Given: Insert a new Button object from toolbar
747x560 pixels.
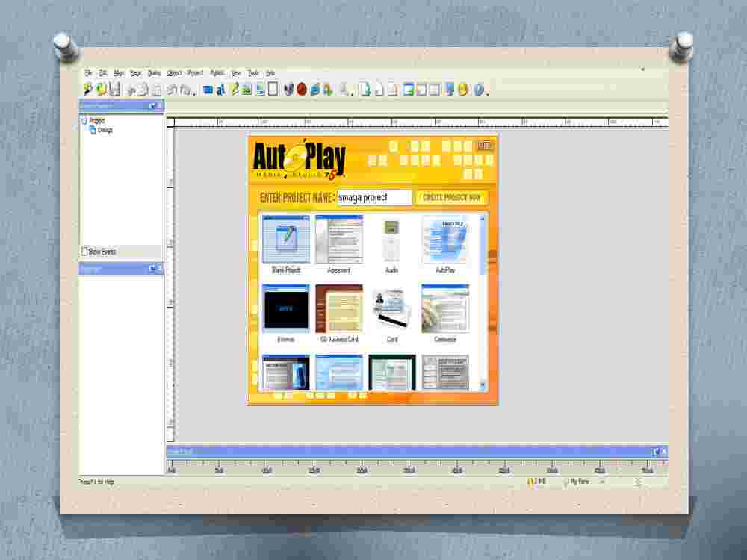Looking at the screenshot, I should pos(208,90).
